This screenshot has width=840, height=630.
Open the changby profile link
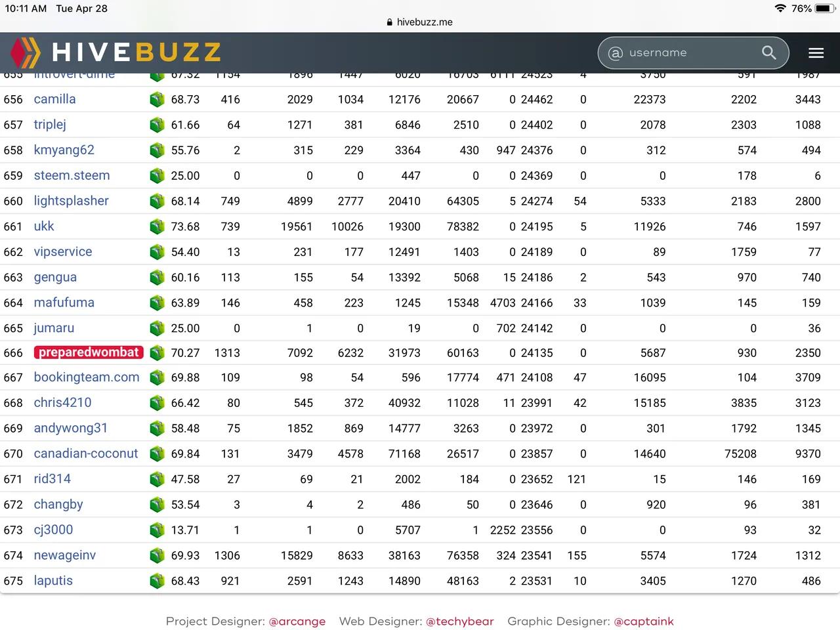tap(58, 505)
